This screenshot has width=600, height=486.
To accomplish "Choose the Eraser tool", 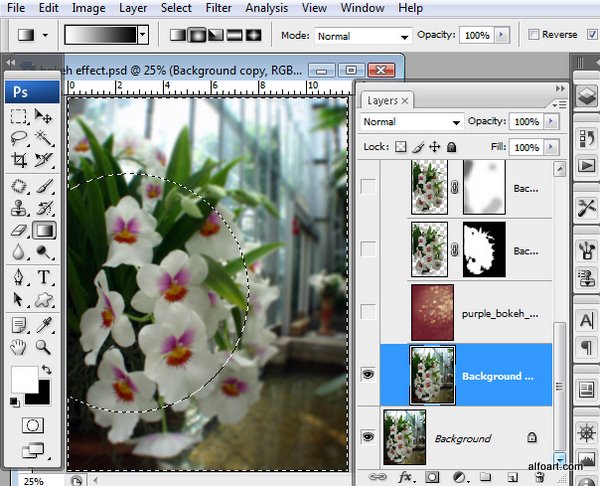I will click(x=19, y=230).
